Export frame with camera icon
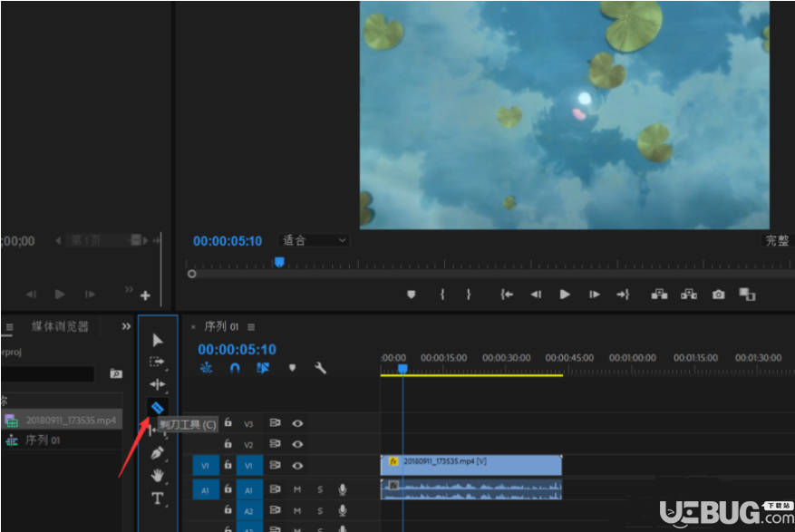795x532 pixels. coord(718,295)
